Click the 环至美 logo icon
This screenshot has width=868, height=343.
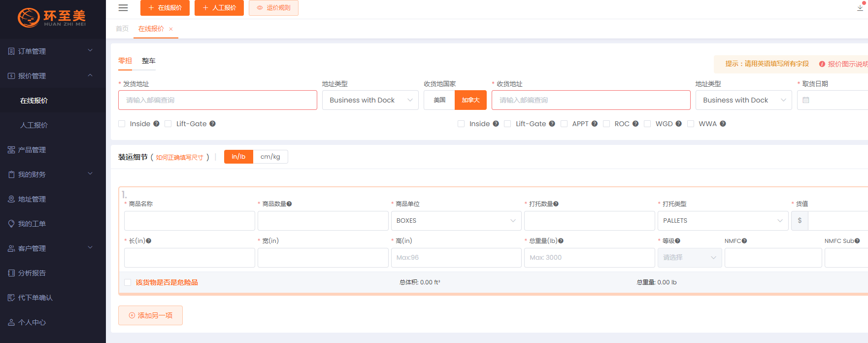(29, 18)
